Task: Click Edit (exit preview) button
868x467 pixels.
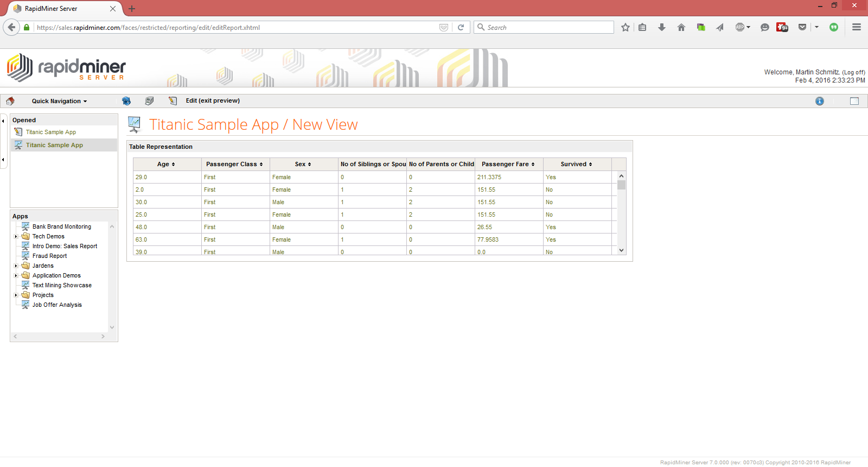Action: 213,100
